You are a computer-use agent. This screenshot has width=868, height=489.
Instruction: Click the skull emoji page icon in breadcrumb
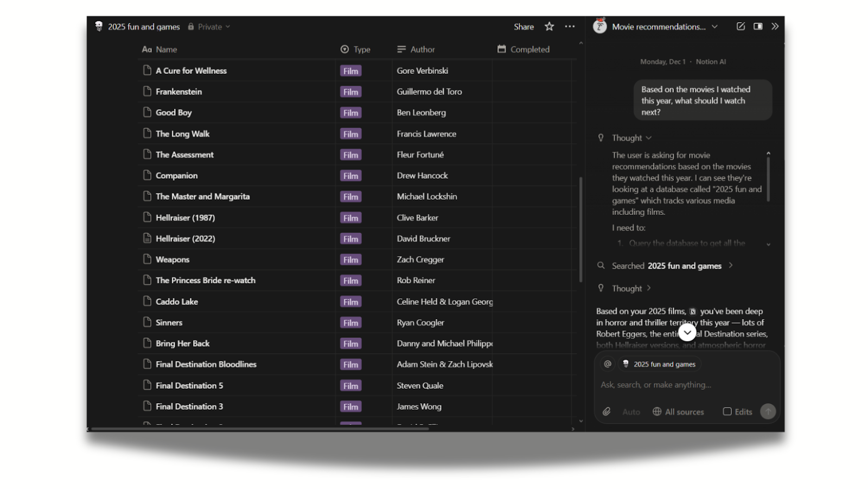click(x=98, y=26)
